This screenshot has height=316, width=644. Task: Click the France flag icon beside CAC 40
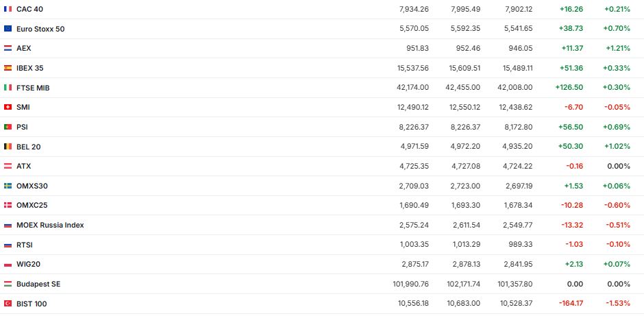8,9
